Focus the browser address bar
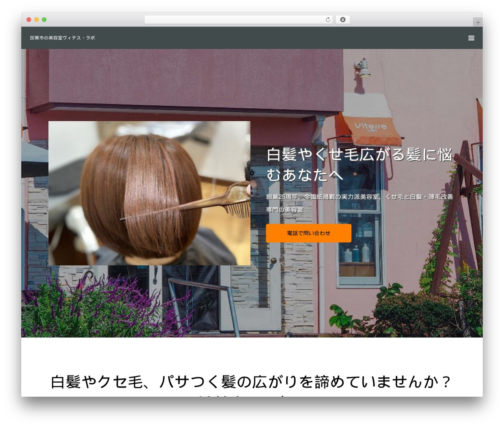 pos(238,20)
